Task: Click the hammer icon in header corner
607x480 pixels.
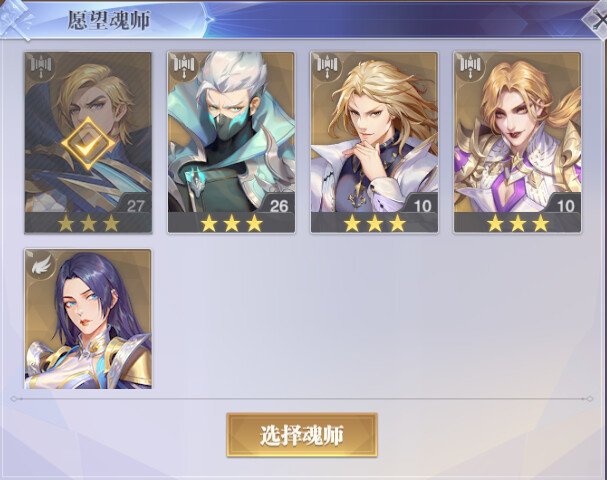Action: pos(15,20)
